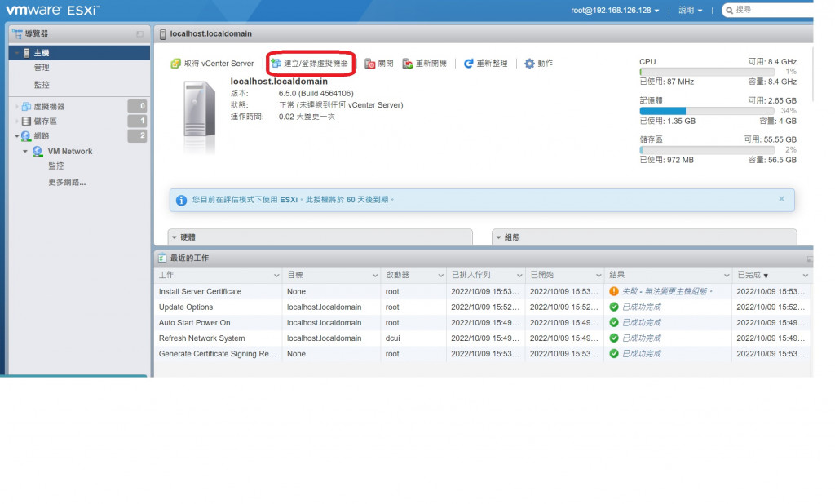
Task: Collapse the 硬體 hardware panel
Action: click(175, 237)
